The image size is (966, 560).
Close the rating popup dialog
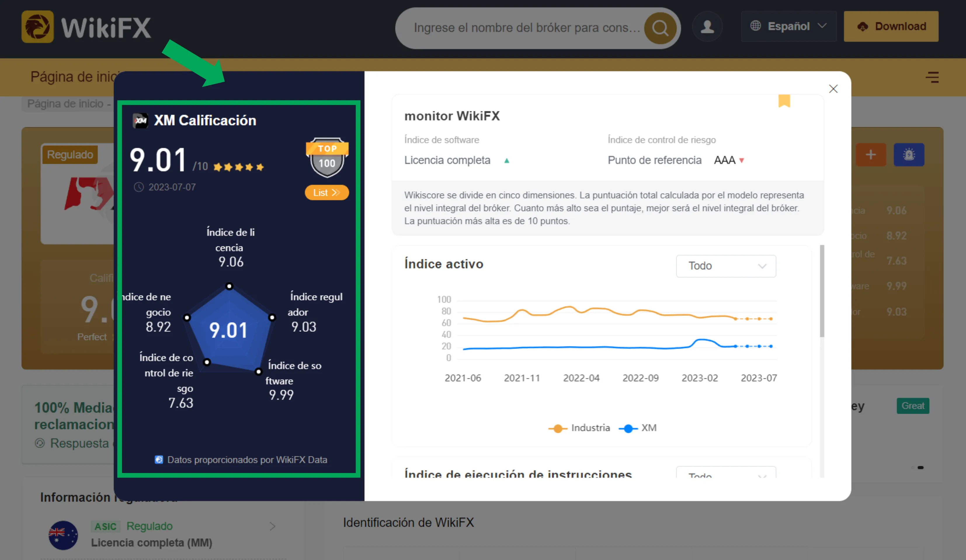[x=833, y=89]
